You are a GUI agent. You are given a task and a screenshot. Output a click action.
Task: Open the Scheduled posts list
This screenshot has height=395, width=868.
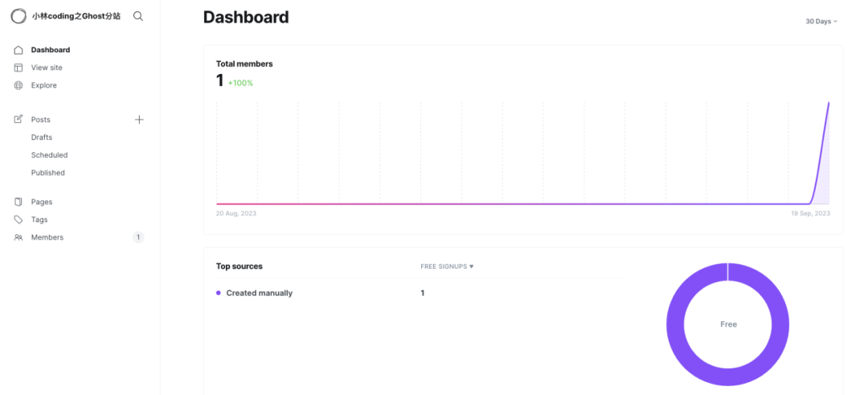49,155
